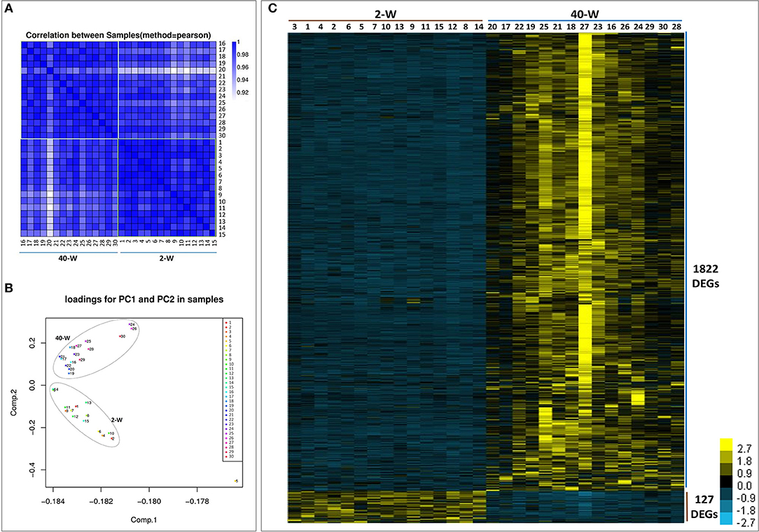Select the Correlation between Samples title
This screenshot has width=759, height=532.
point(118,34)
